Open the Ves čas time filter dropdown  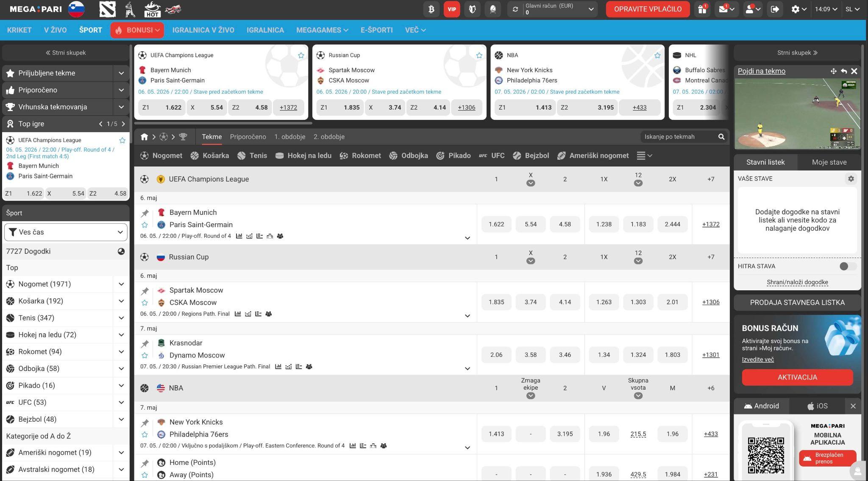click(66, 232)
